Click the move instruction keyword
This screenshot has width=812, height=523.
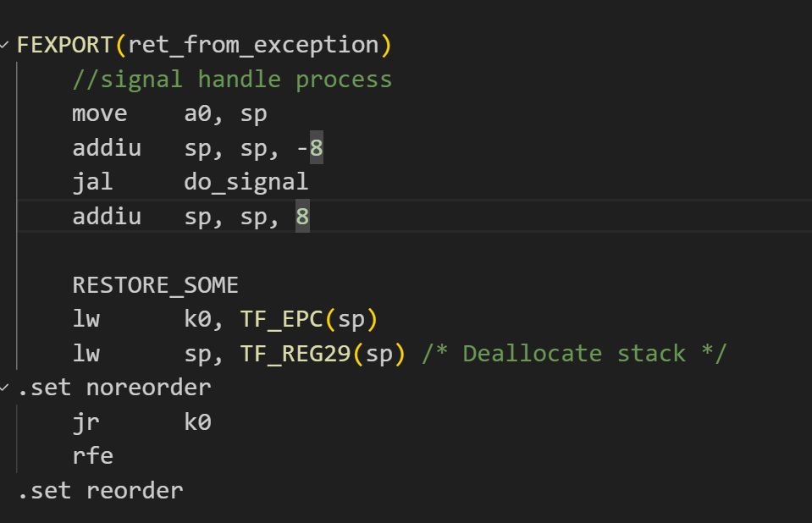click(100, 113)
